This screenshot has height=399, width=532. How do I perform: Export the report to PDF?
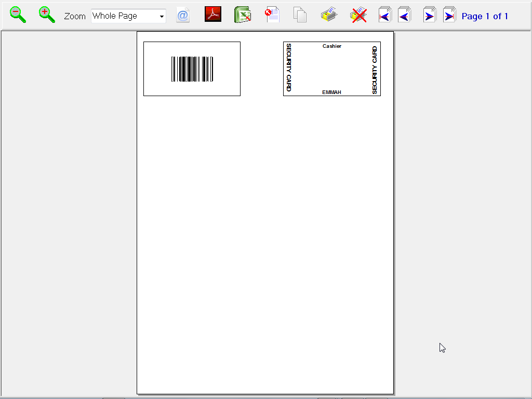213,15
